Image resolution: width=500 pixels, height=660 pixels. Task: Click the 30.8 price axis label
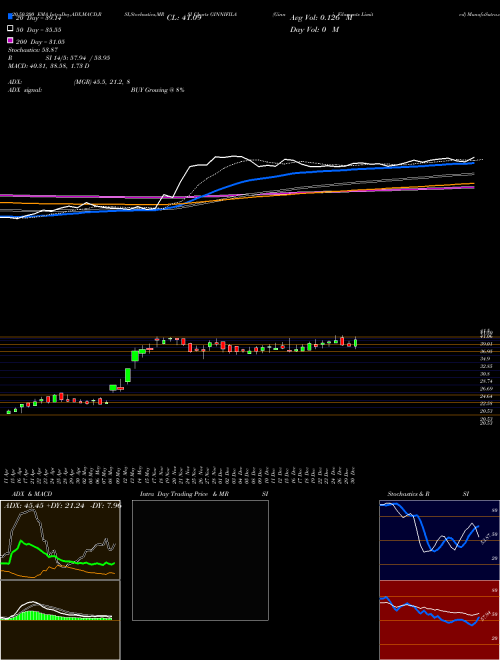tap(485, 374)
